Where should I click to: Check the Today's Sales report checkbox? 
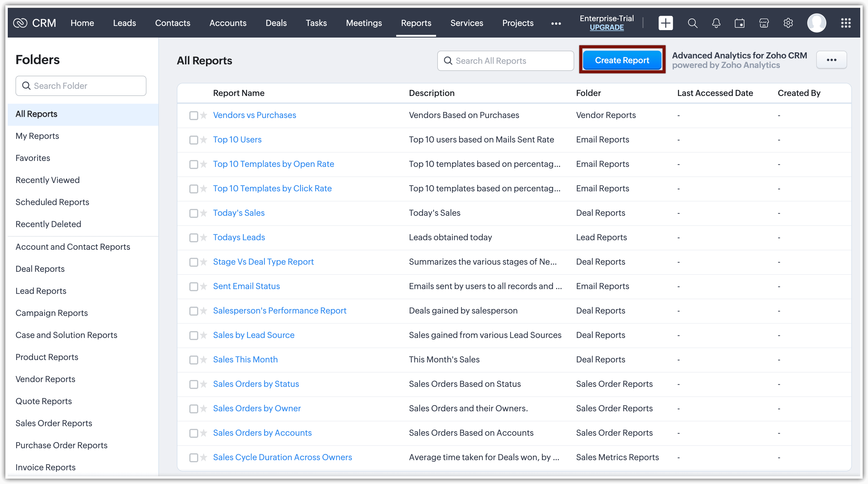click(x=193, y=213)
